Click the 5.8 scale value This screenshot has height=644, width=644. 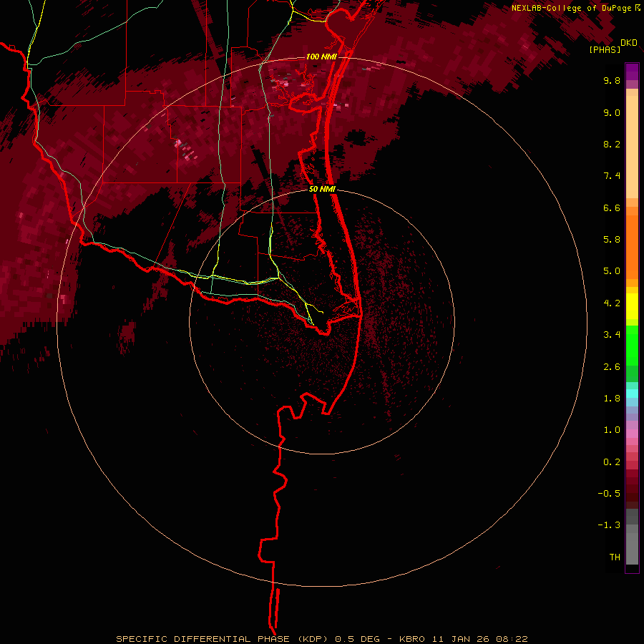click(612, 240)
